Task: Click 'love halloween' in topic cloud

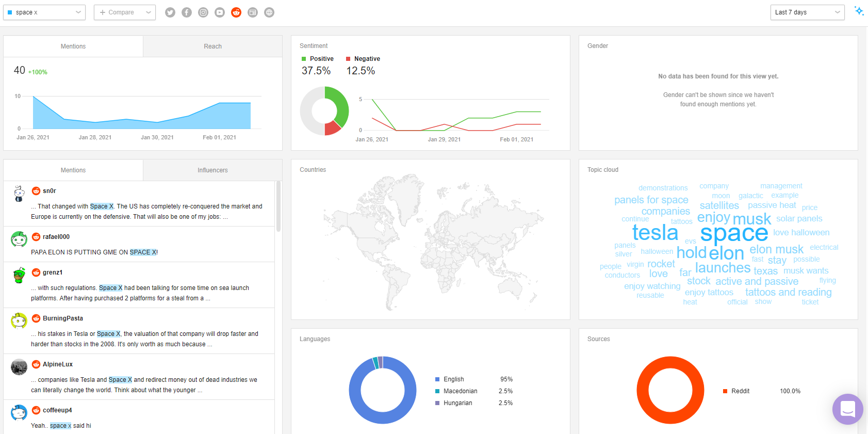Action: (801, 233)
